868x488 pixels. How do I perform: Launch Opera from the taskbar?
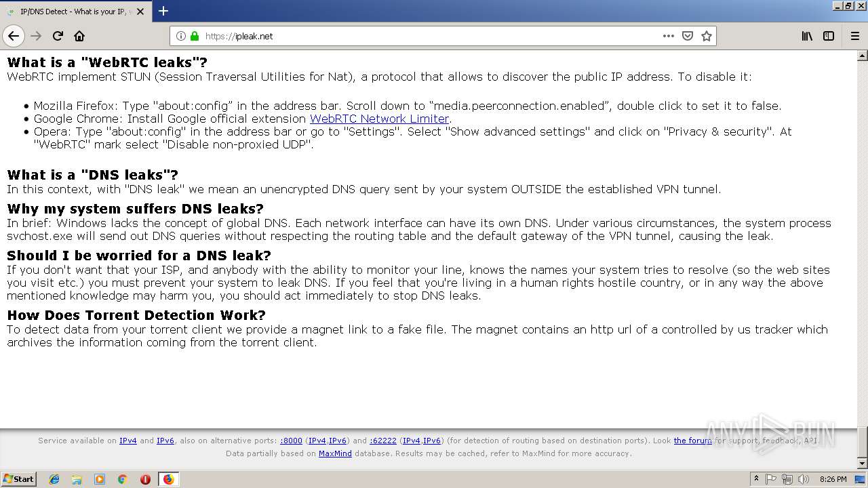coord(145,479)
